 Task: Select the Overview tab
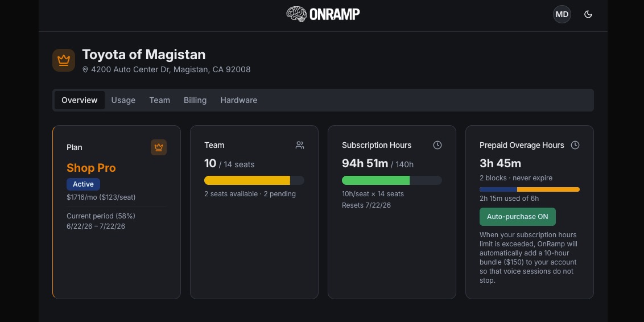[x=80, y=100]
